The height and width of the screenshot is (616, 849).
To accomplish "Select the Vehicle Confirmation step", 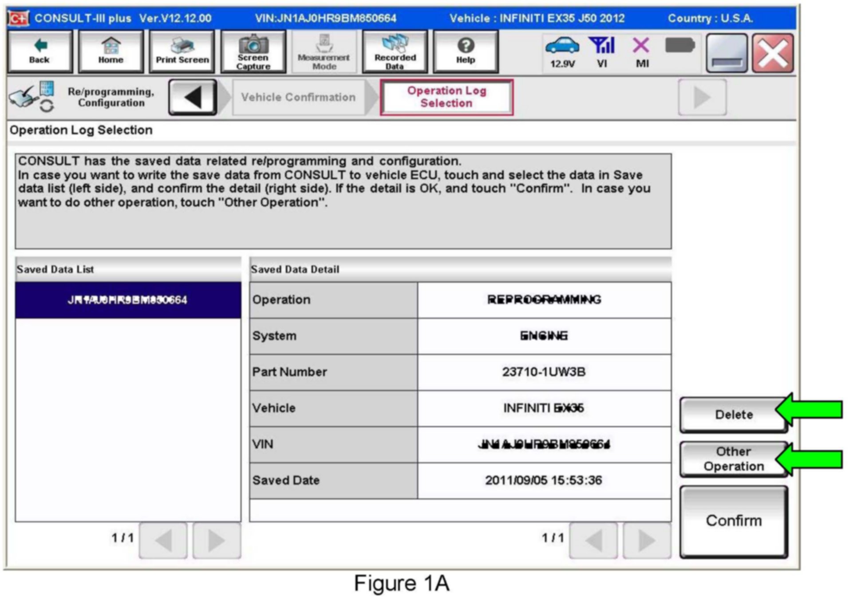I will 298,97.
